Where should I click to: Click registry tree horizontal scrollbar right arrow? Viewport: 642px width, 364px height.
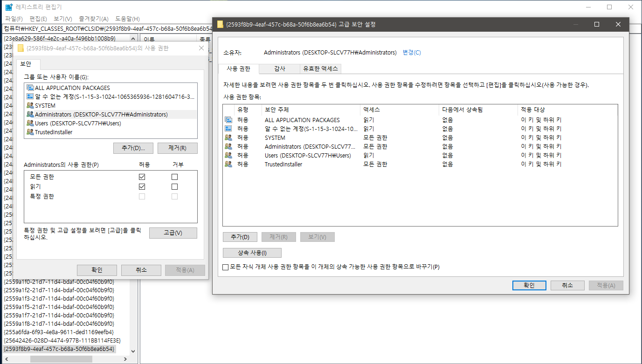coord(125,359)
